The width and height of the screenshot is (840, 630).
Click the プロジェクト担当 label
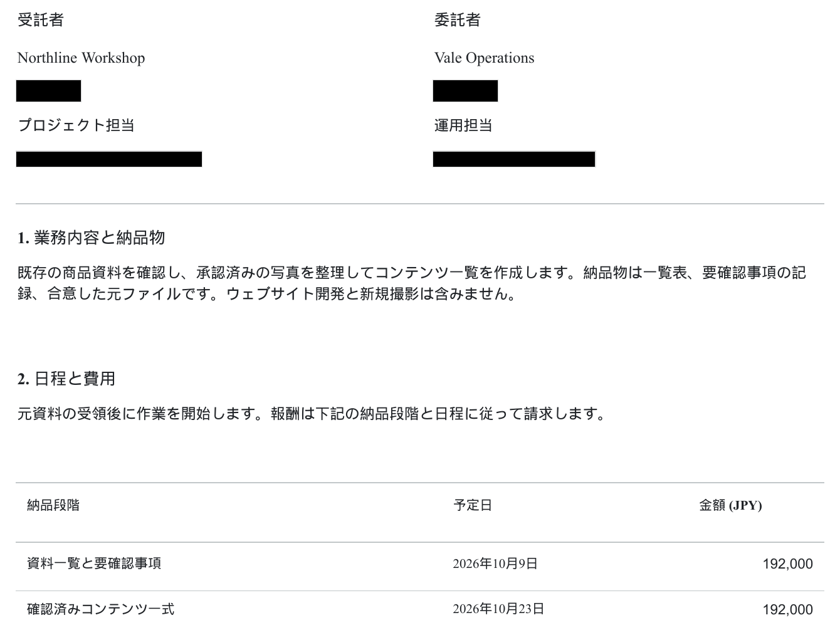click(x=76, y=125)
